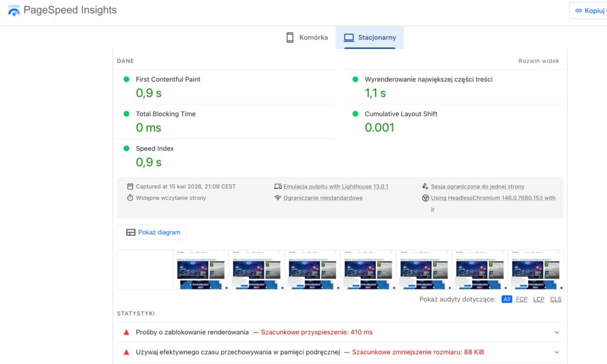Select the All audit filter
Viewport: 607px width, 364px height.
tap(506, 299)
